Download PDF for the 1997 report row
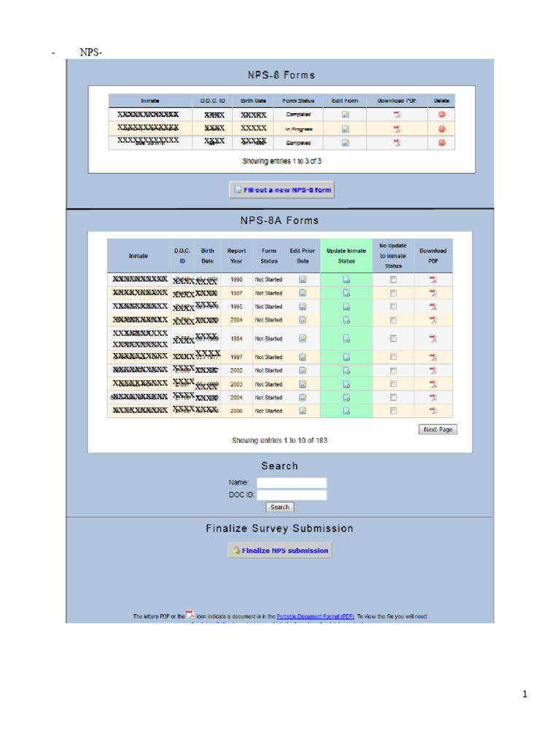The width and height of the screenshot is (560, 747). point(433,357)
